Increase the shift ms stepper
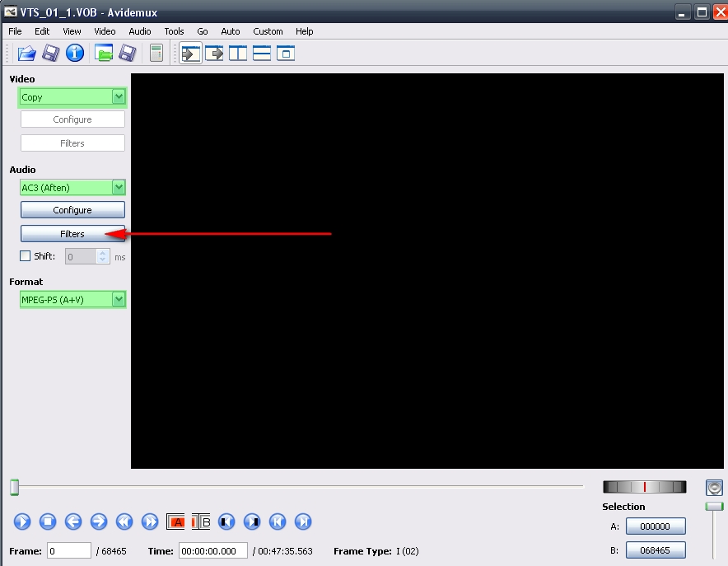 [103, 253]
